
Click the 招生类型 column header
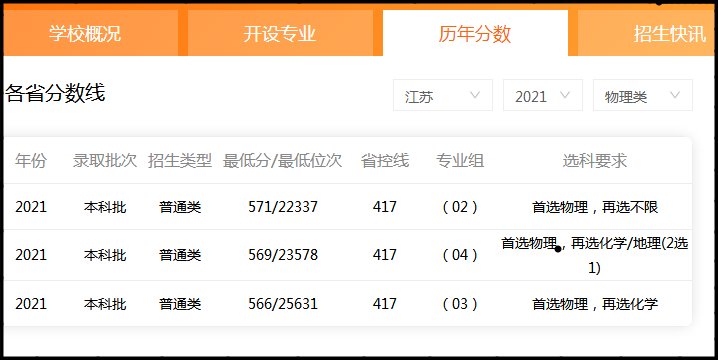point(180,161)
